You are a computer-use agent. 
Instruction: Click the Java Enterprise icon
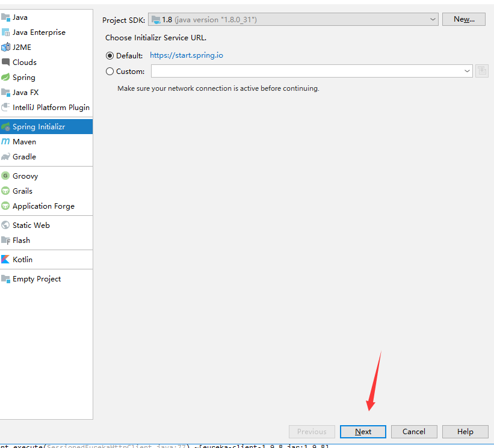click(5, 32)
